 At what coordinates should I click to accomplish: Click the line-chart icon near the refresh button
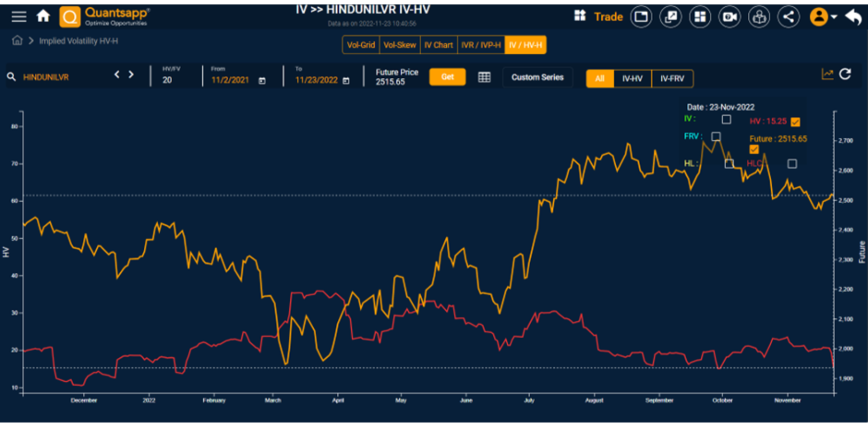coord(827,74)
